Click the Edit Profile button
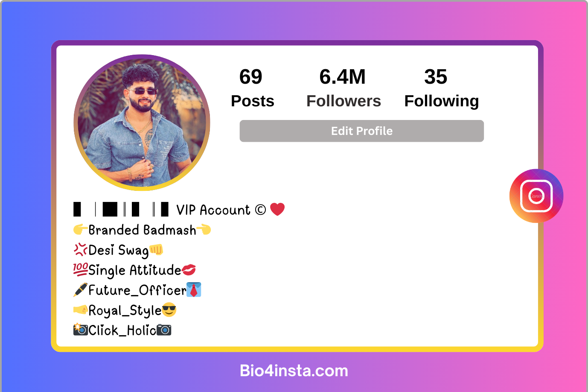The height and width of the screenshot is (392, 588). point(362,131)
